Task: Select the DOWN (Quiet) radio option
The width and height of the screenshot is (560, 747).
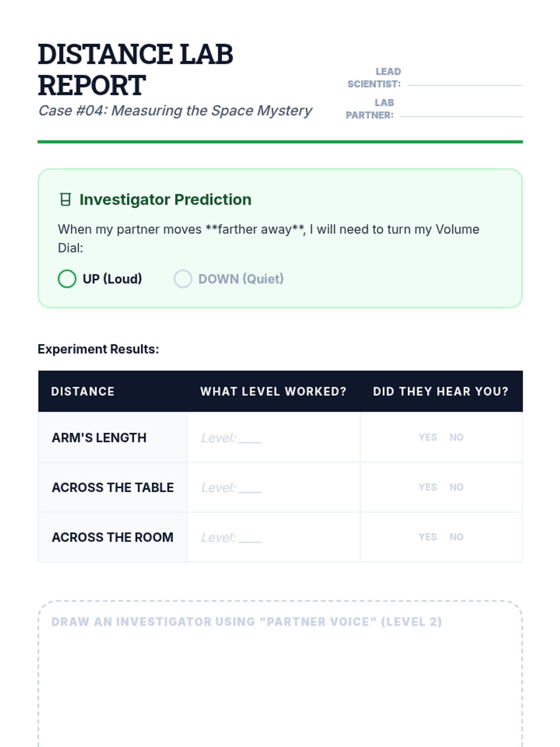Action: click(183, 279)
